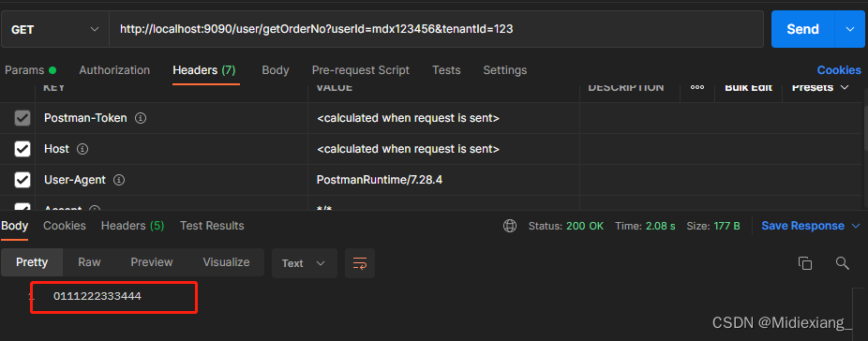Select the Headers (7) request tab
Screen dimensions: 868x341
pos(204,70)
